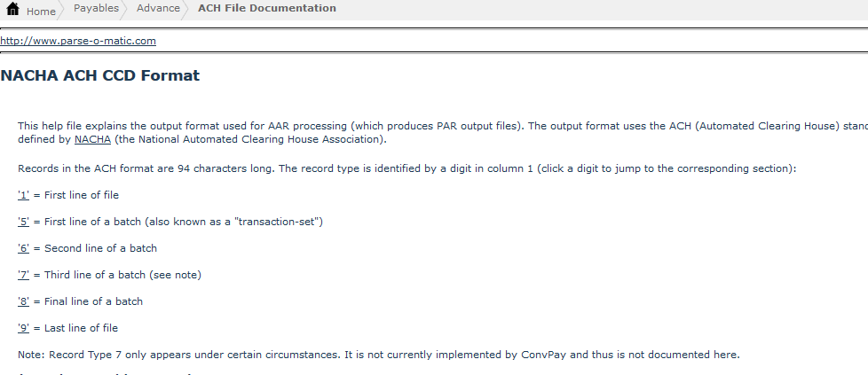Jump to record type '9' section
Image resolution: width=868 pixels, height=375 pixels.
(24, 328)
